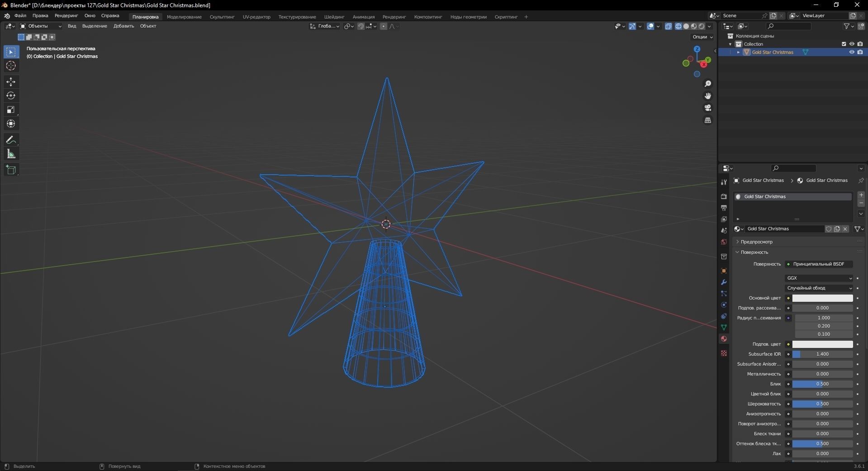Open Output properties tab
This screenshot has height=471, width=868.
724,208
